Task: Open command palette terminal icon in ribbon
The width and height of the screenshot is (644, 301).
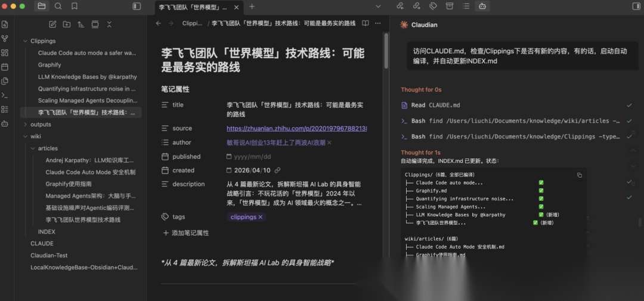Action: pos(5,95)
